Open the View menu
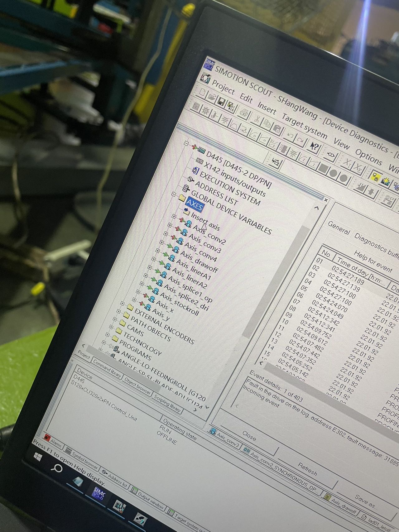399x532 pixels. pyautogui.click(x=342, y=144)
